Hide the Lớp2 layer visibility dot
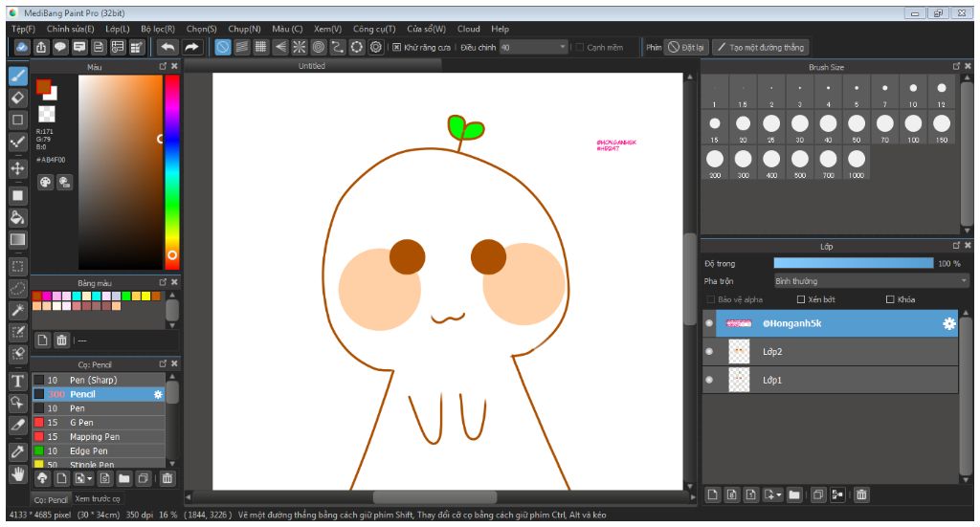980x527 pixels. click(x=709, y=352)
